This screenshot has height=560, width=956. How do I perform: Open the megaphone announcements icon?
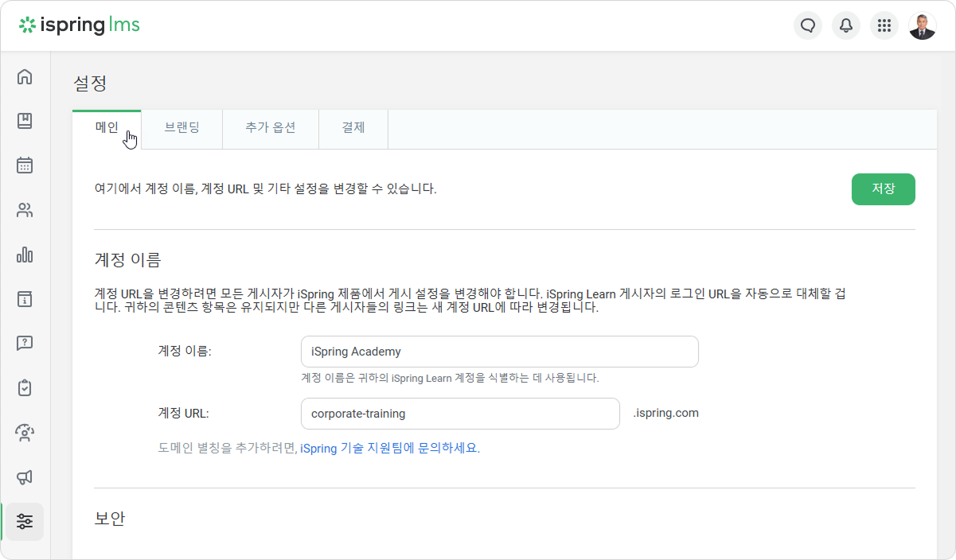click(x=25, y=477)
